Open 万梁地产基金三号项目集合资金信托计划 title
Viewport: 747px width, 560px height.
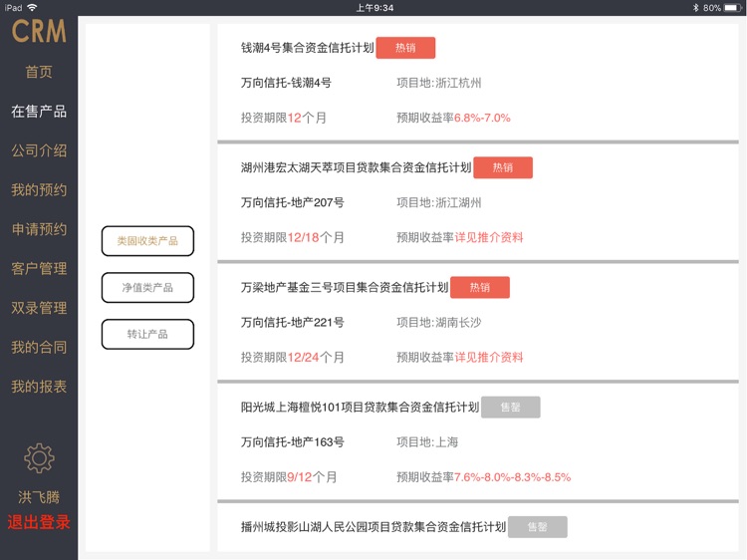345,287
